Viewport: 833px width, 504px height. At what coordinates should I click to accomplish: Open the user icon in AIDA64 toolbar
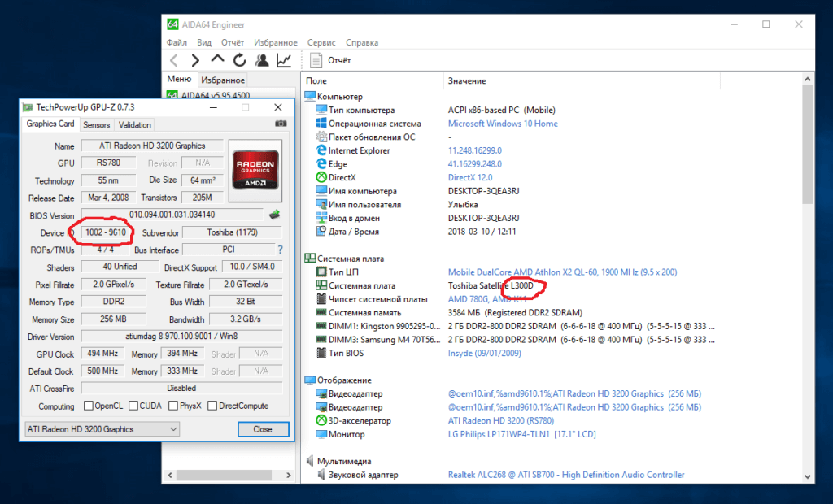261,60
